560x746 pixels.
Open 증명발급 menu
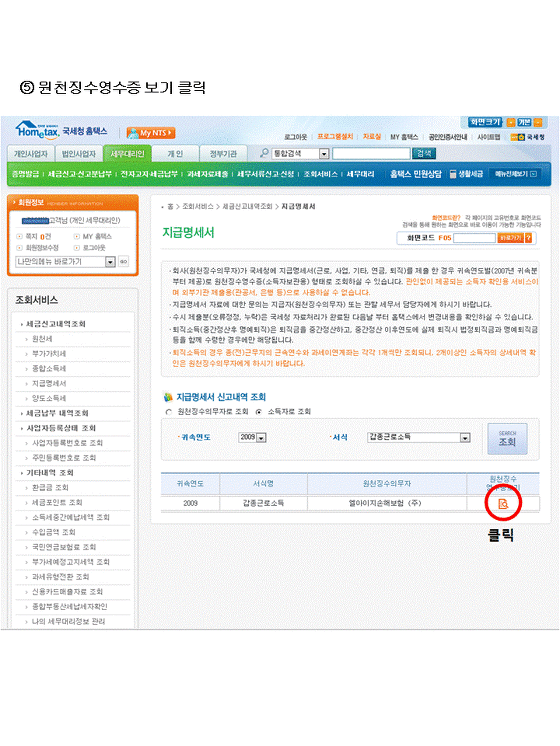tap(25, 174)
